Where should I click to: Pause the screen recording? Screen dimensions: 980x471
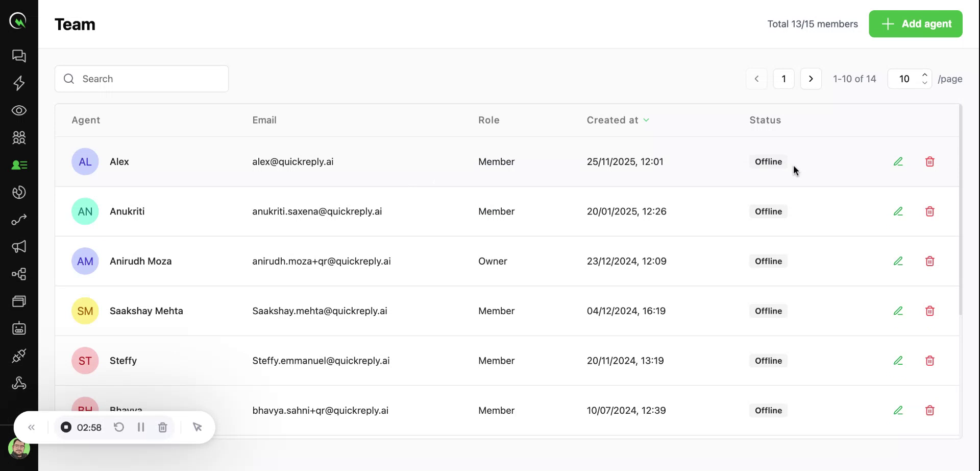(x=141, y=427)
